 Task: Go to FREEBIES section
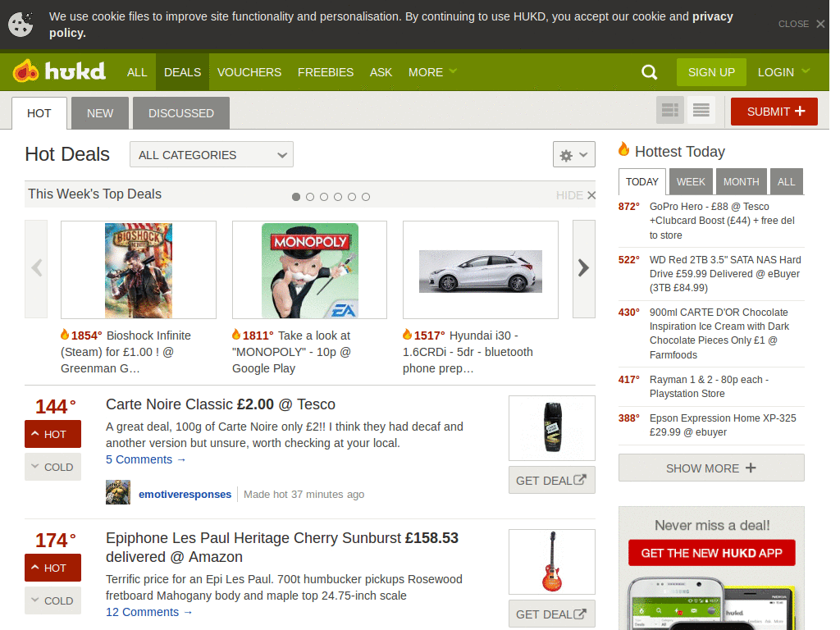326,72
